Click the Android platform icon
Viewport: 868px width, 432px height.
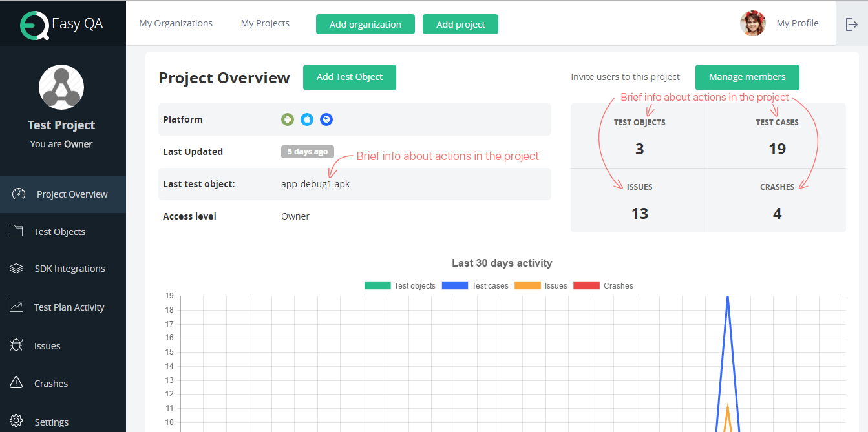288,119
